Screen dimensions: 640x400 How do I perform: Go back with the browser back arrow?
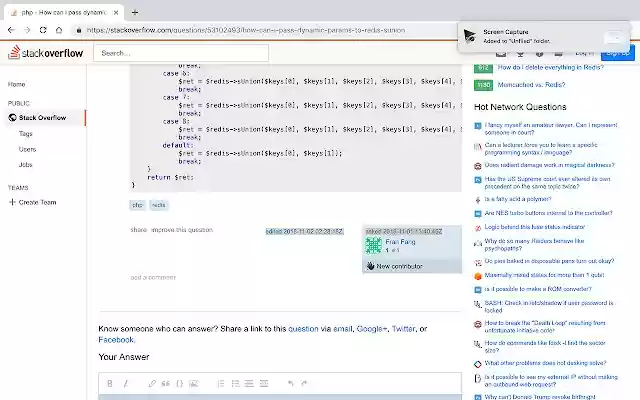pos(11,30)
